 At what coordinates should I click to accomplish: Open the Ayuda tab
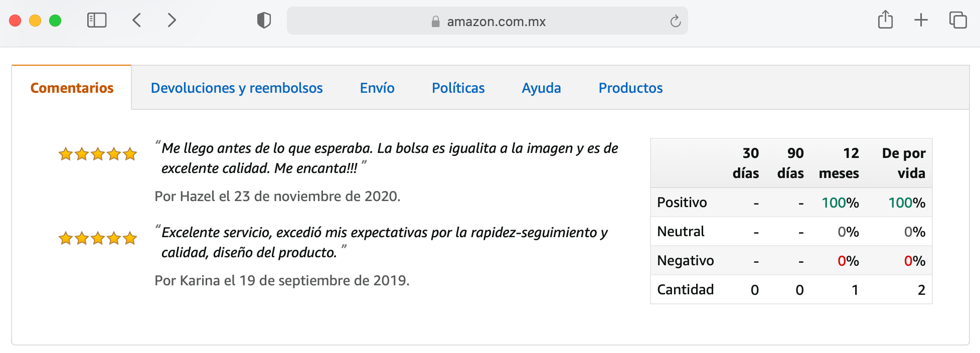(541, 88)
